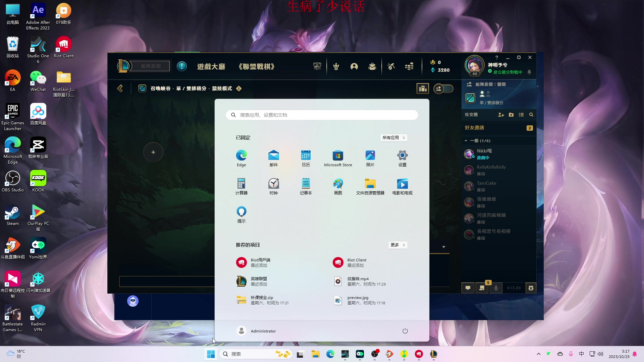
Task: Open League client settings gear
Action: pos(519,57)
